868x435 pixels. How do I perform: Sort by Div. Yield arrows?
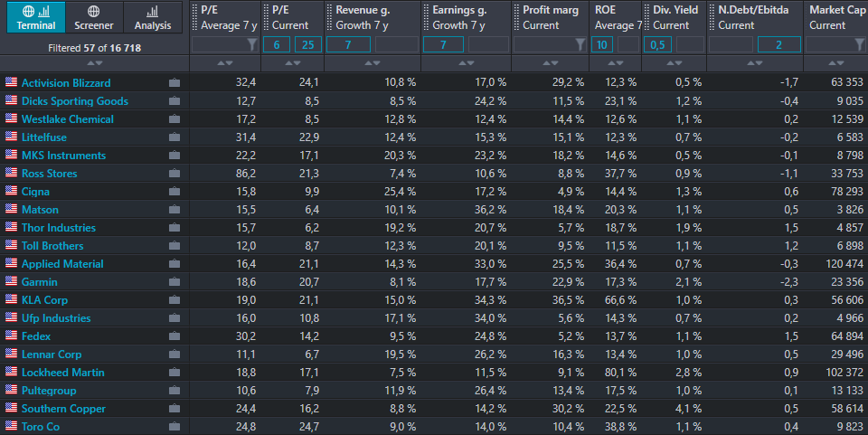coord(675,63)
